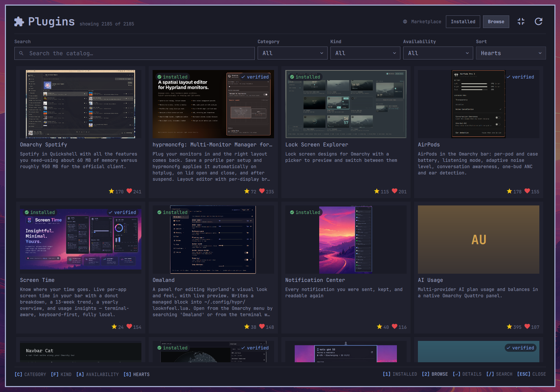Click the [2] Browse footer shortcut
Viewport: 560px width, 392px height.
(x=435, y=374)
